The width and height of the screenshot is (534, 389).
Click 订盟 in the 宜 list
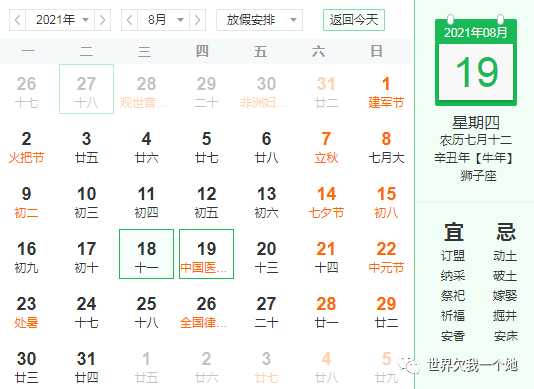tap(453, 256)
